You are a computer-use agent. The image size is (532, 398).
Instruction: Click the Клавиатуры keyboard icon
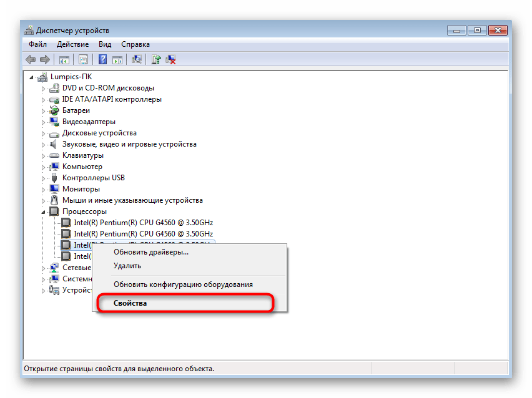click(54, 155)
